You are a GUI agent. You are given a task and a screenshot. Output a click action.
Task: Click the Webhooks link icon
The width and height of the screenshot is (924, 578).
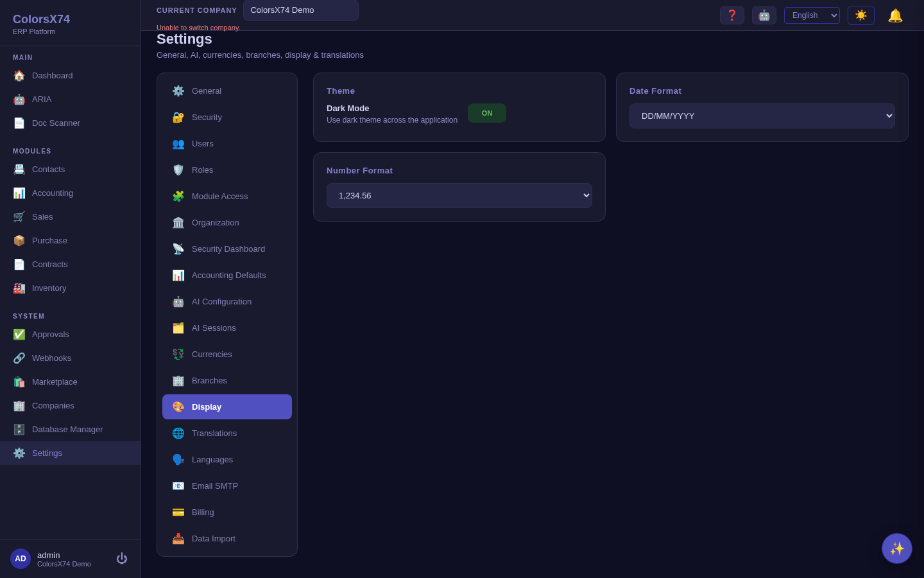point(19,358)
